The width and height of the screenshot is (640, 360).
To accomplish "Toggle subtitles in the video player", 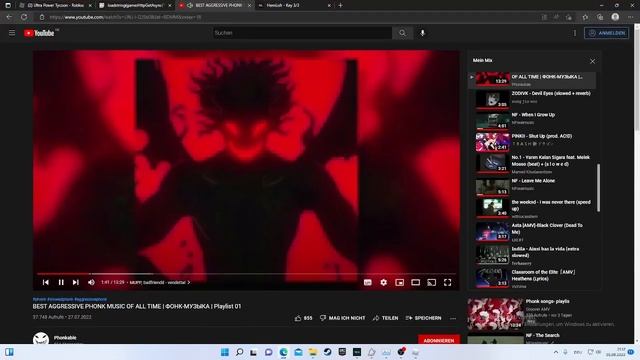I will tap(368, 282).
